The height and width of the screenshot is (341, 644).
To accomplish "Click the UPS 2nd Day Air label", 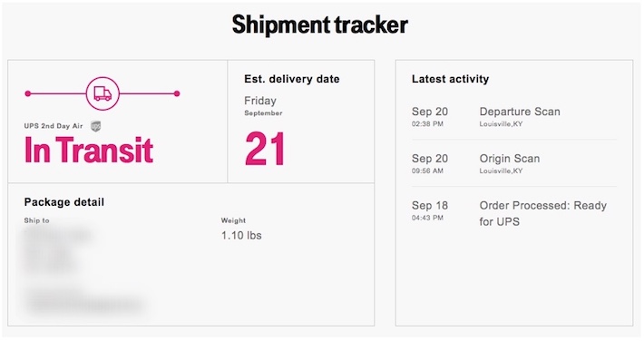I will click(54, 126).
